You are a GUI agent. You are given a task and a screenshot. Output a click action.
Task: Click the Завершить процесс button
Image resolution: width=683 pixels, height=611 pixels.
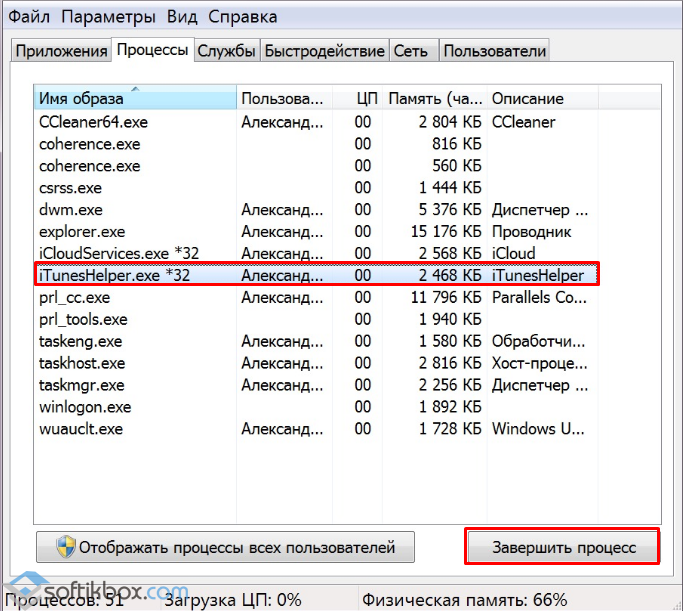[x=562, y=547]
